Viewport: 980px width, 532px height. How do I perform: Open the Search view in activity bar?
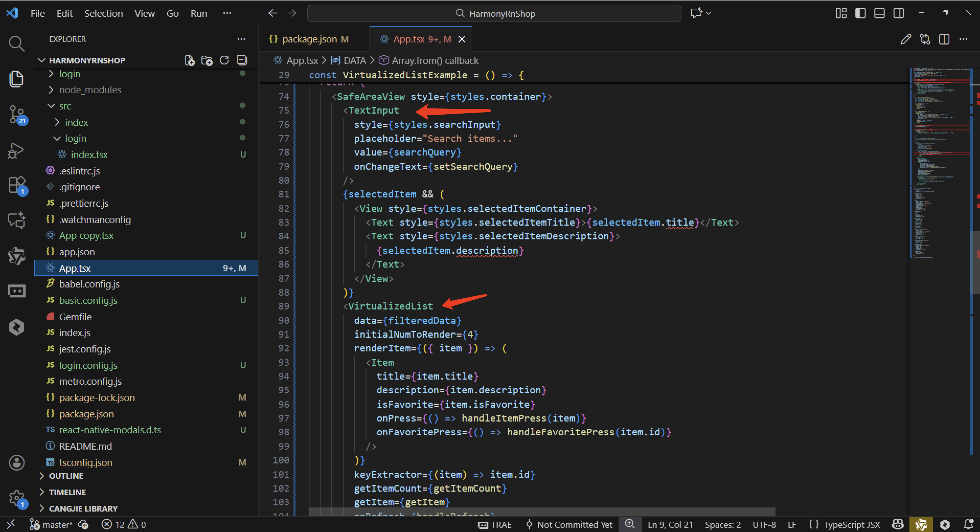click(x=16, y=44)
